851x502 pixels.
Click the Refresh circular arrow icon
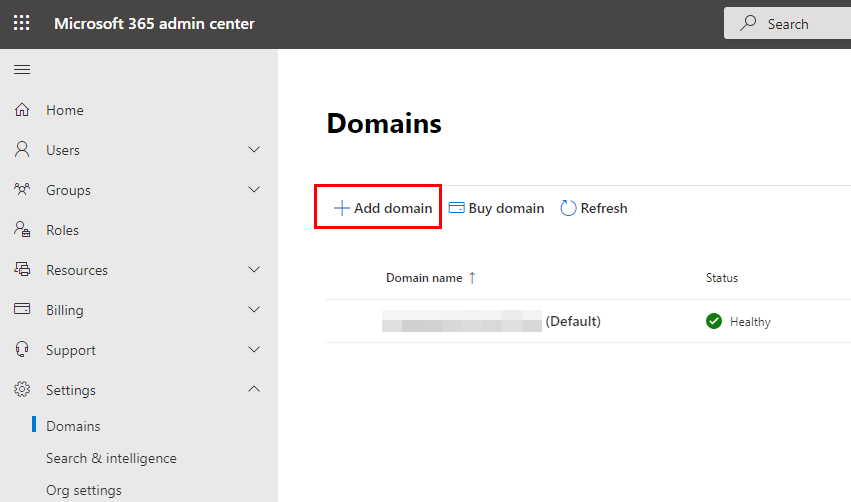coord(568,208)
